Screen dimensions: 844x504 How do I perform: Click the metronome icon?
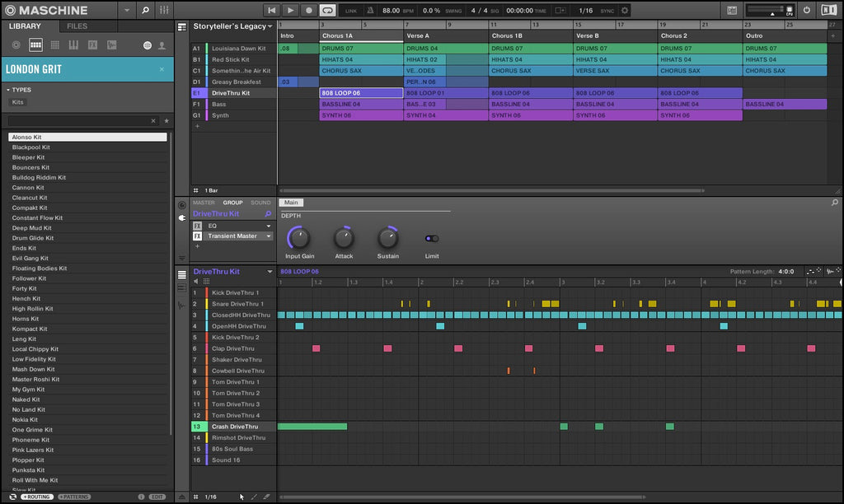[x=368, y=10]
